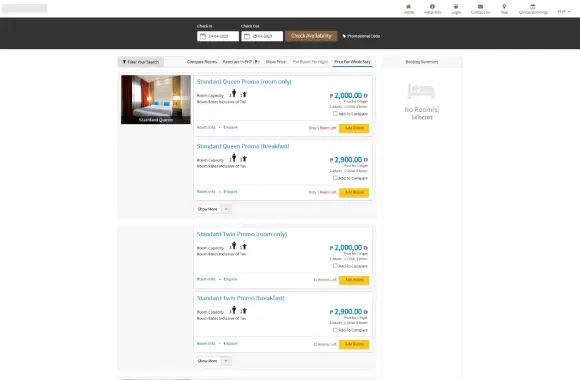Add Room for Standard Twin Promo room only
This screenshot has height=380, width=580.
click(x=354, y=280)
